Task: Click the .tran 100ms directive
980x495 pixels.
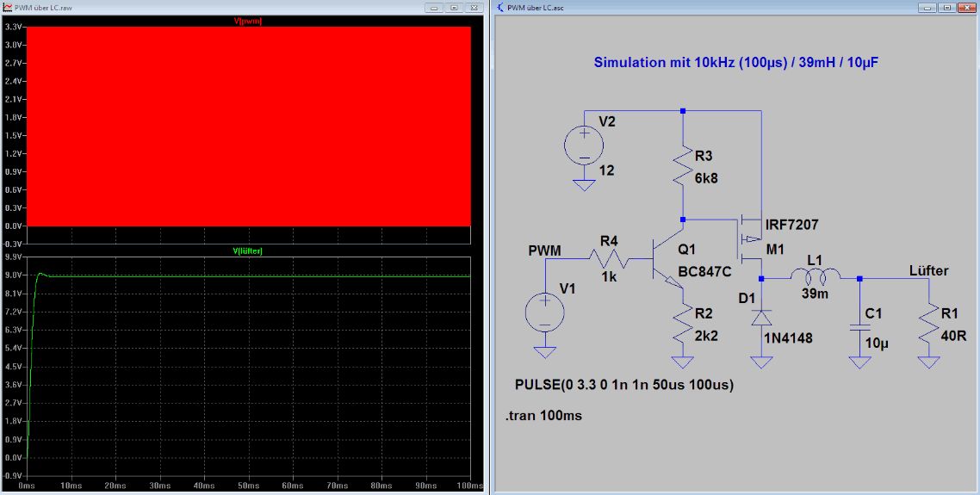Action: point(543,416)
